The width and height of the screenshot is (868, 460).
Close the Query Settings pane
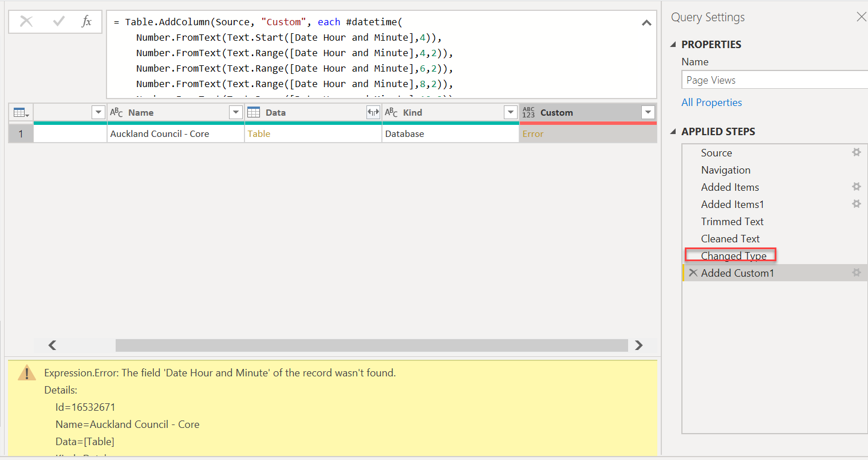[x=861, y=17]
